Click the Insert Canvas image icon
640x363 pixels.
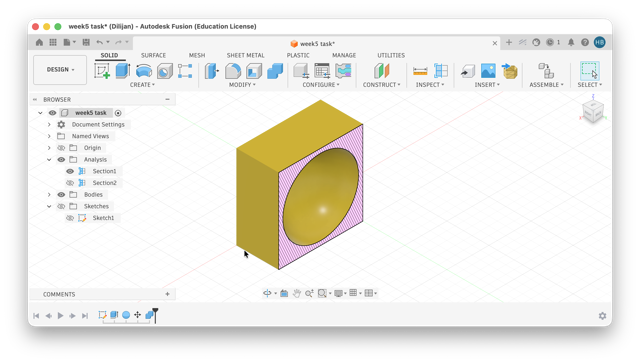tap(488, 71)
